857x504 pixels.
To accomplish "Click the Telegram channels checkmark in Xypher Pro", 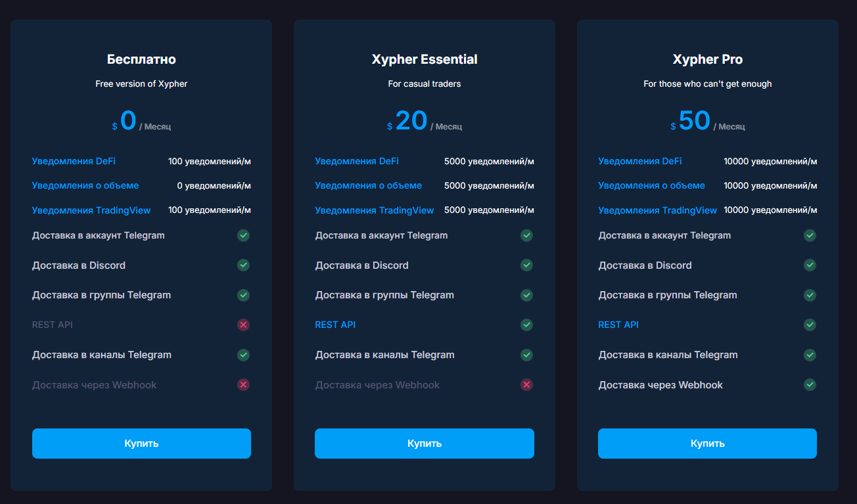I will [810, 355].
